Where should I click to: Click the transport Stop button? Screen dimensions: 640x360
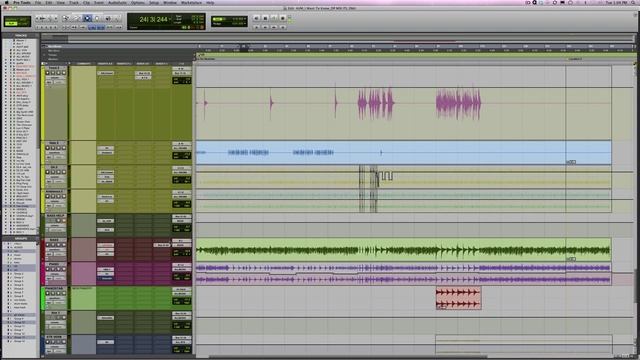click(x=265, y=18)
